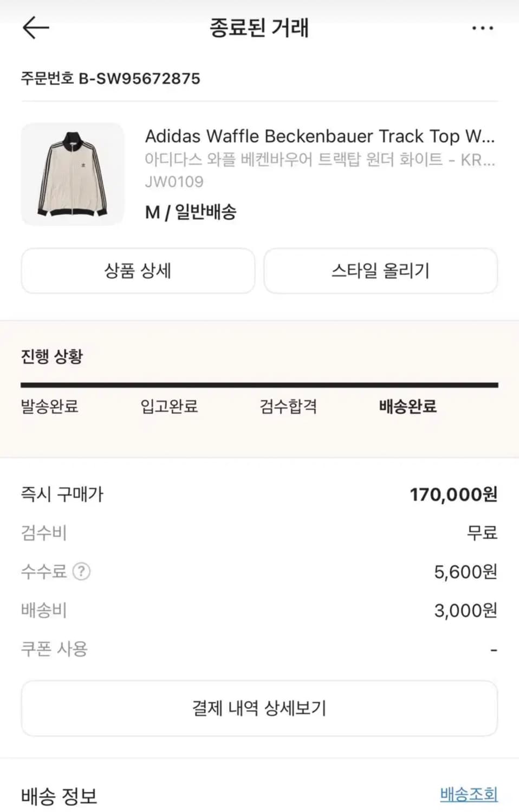Select the 발송완료 progress step
The width and height of the screenshot is (519, 812).
[50, 406]
